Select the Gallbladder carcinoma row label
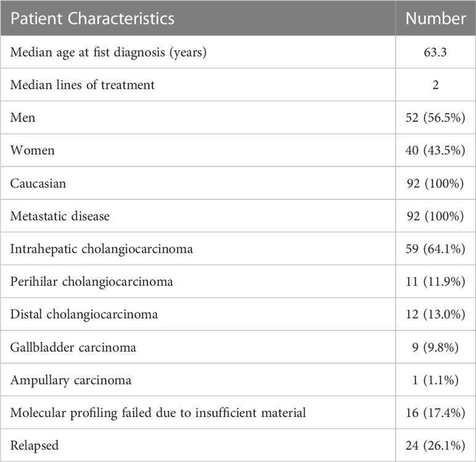 point(73,347)
